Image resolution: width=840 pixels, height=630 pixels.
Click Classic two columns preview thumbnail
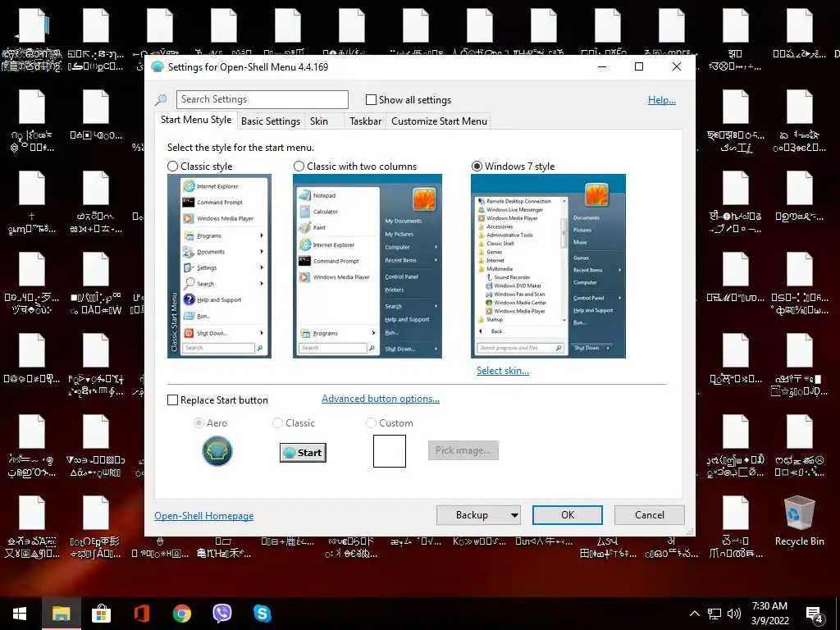coord(367,267)
